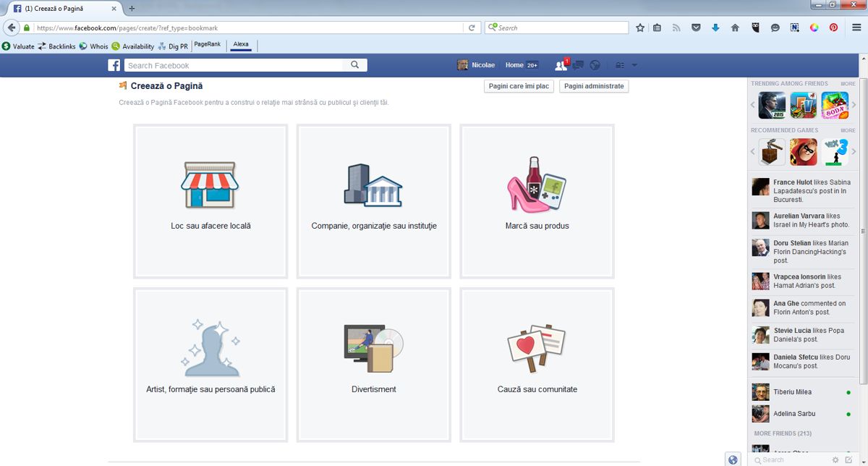Open a new browser tab
Viewport: 868px width, 466px height.
(132, 8)
